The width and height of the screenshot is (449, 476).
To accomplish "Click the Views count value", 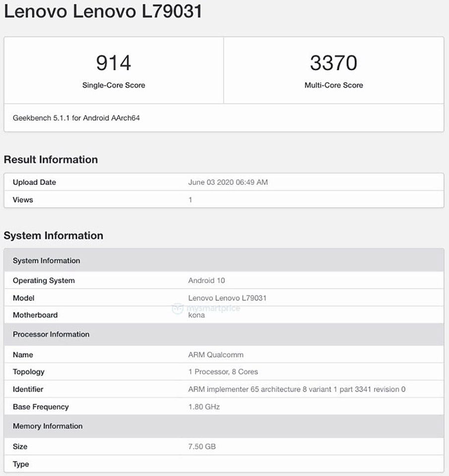I will (190, 199).
